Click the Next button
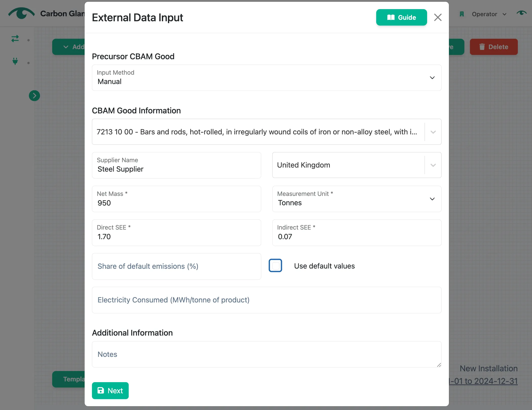The width and height of the screenshot is (532, 410). pos(110,391)
